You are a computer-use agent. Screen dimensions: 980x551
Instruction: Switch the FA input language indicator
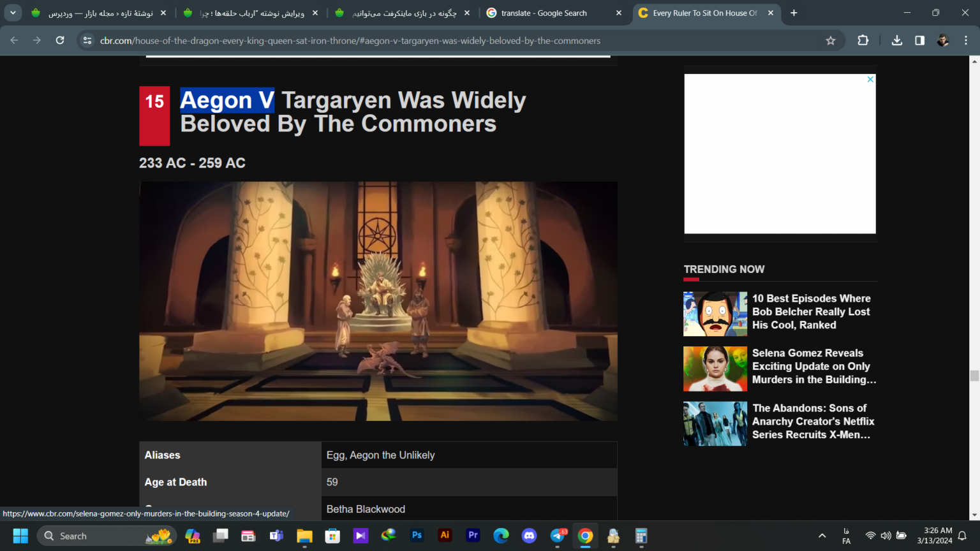click(x=847, y=536)
